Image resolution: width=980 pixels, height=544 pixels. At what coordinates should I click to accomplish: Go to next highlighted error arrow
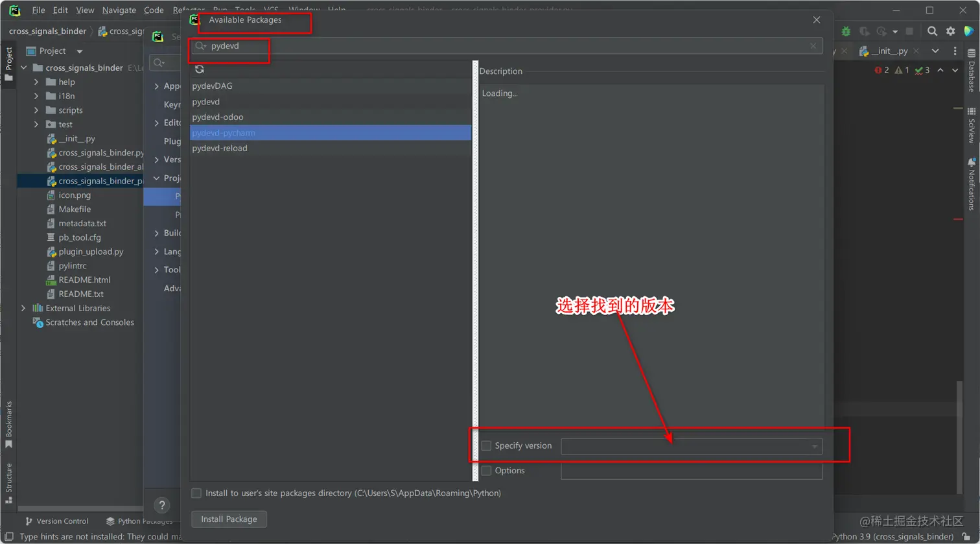click(x=955, y=70)
